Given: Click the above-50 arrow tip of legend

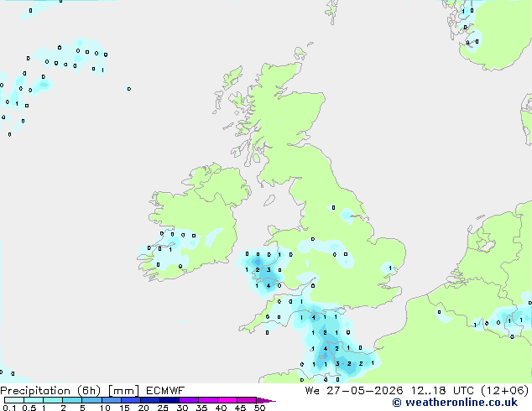Looking at the screenshot, I should point(266,400).
